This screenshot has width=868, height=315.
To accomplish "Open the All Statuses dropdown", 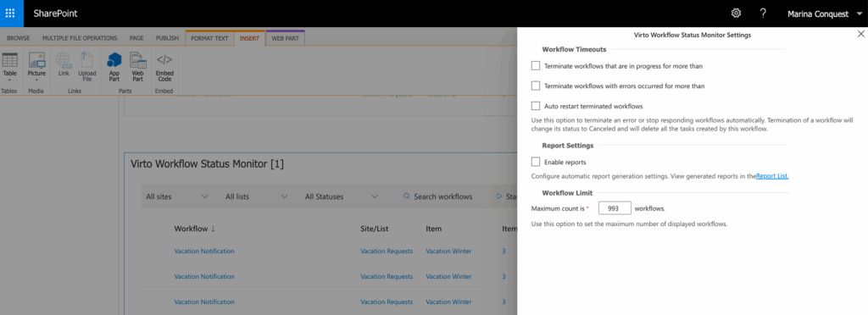I will pyautogui.click(x=342, y=196).
